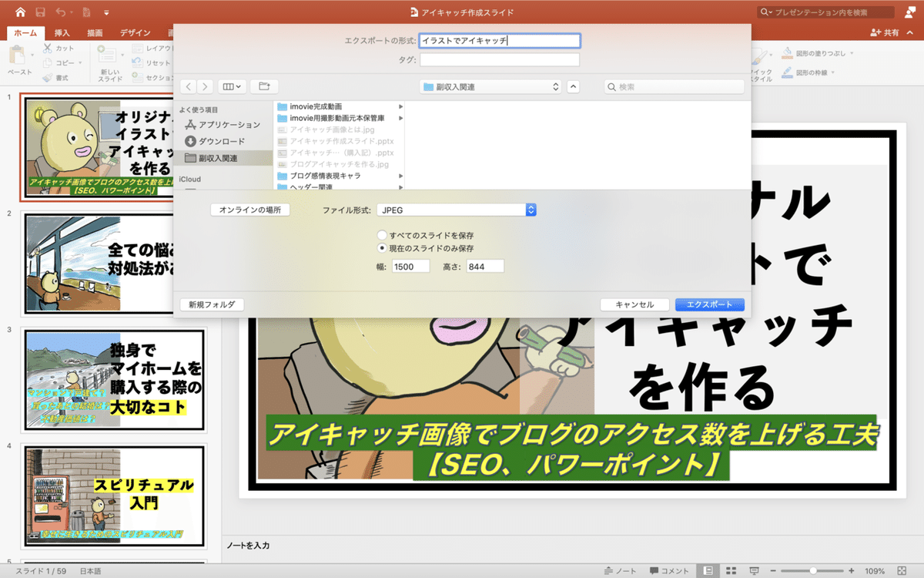Click the エクスポート button
Screen dimensions: 924x578
click(x=709, y=304)
